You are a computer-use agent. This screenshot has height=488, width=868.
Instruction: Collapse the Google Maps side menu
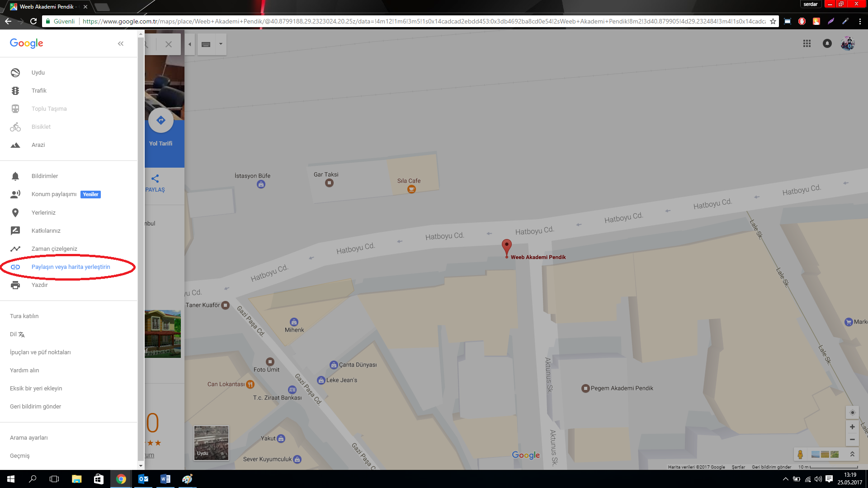(x=121, y=44)
